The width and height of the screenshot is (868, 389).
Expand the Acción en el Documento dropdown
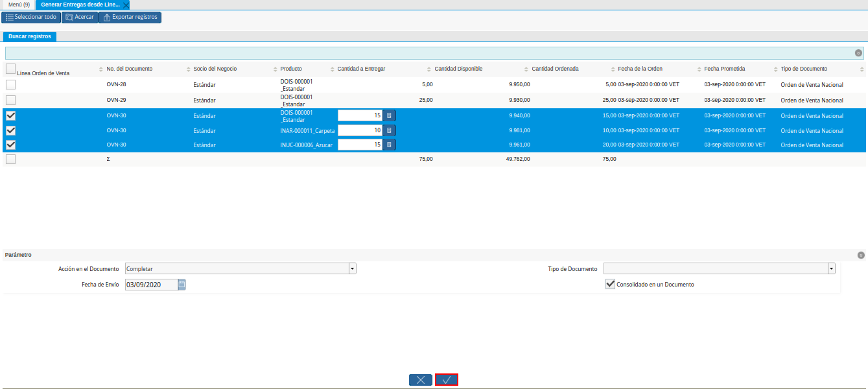(352, 268)
